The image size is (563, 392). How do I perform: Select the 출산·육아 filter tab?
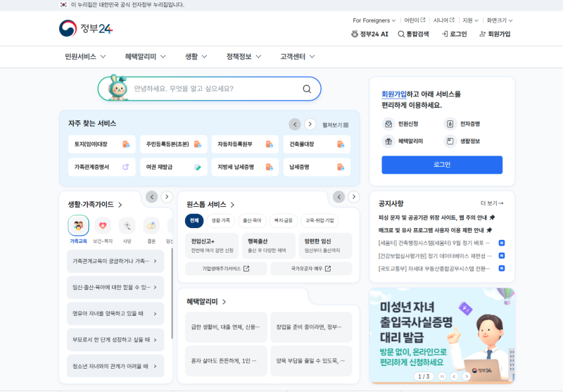coord(252,220)
